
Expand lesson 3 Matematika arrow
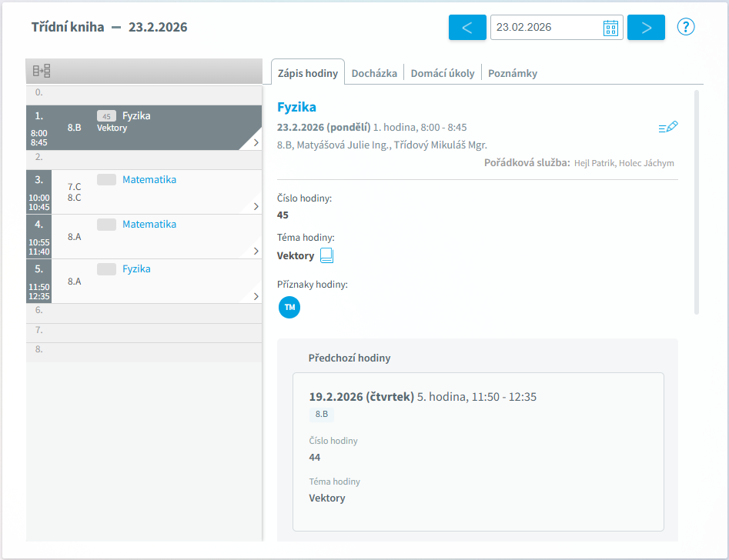(x=256, y=206)
